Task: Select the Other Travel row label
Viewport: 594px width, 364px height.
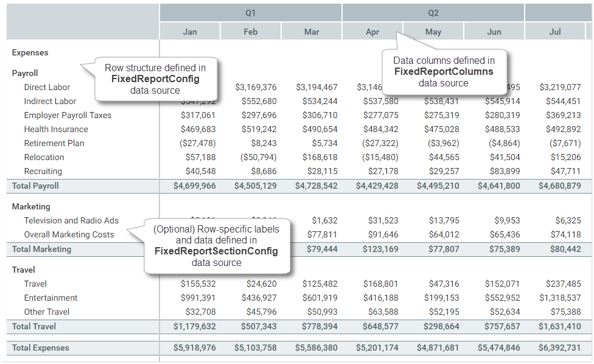Action: click(x=47, y=312)
